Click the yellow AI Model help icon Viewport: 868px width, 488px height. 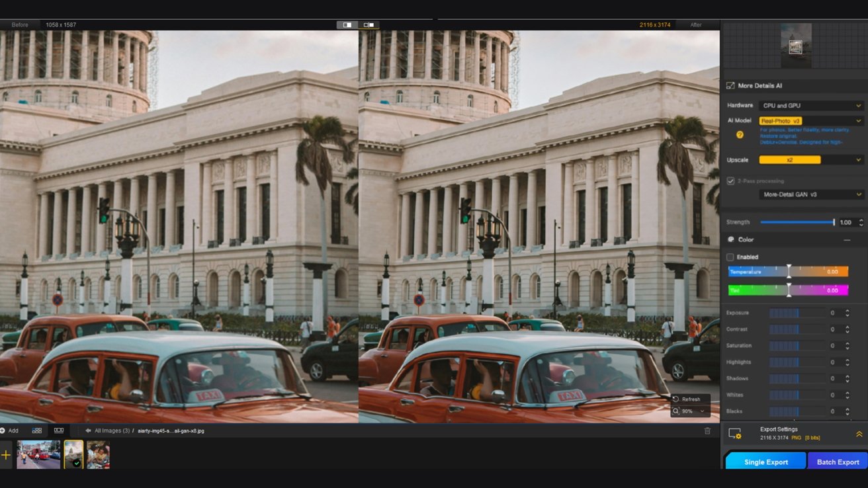click(740, 135)
